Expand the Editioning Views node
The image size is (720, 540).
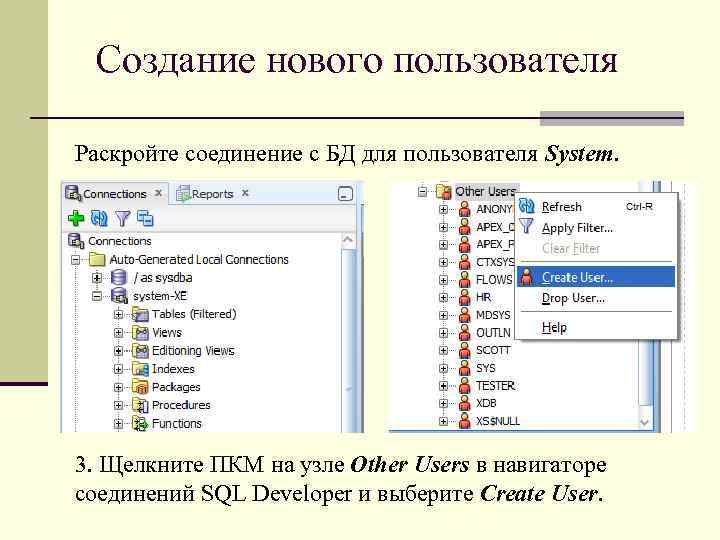(118, 351)
